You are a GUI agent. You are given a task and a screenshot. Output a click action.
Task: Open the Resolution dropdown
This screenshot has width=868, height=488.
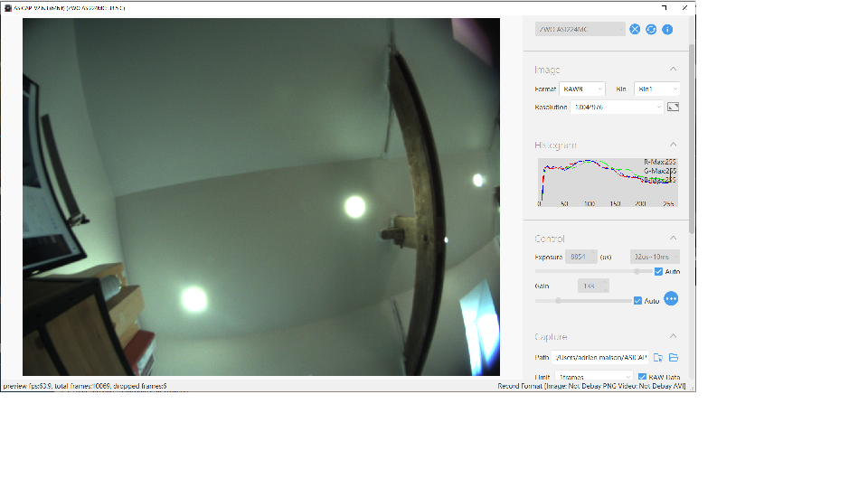(x=617, y=107)
